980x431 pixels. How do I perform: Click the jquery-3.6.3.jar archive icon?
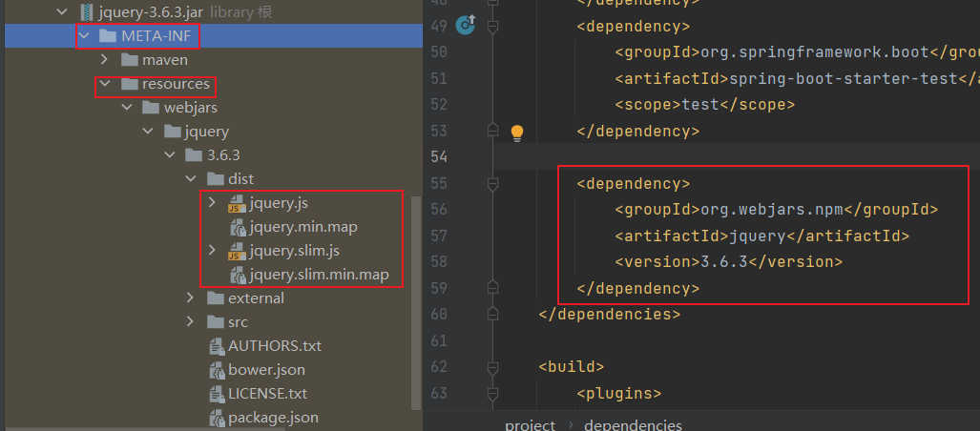click(87, 11)
